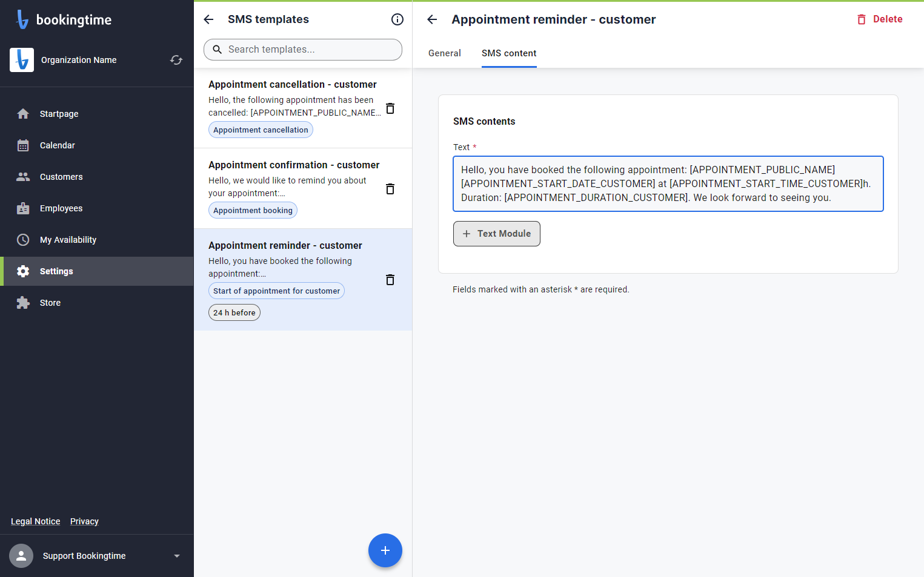
Task: Click the Appointment booking tag chip
Action: tap(253, 210)
